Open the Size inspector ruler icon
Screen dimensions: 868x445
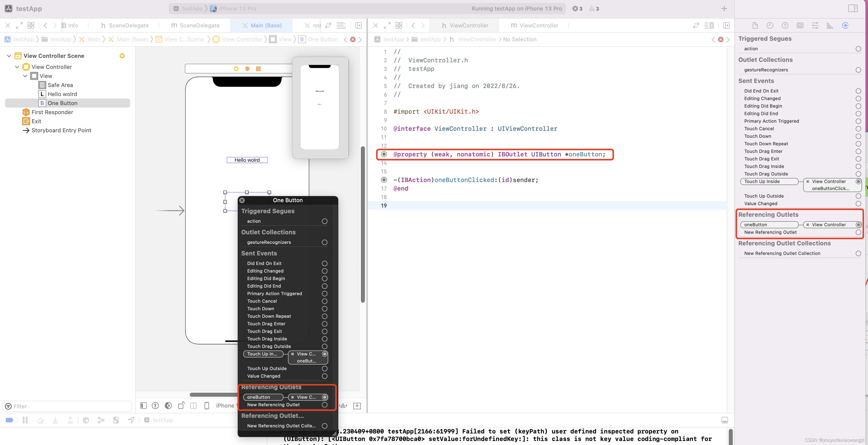[x=830, y=26]
